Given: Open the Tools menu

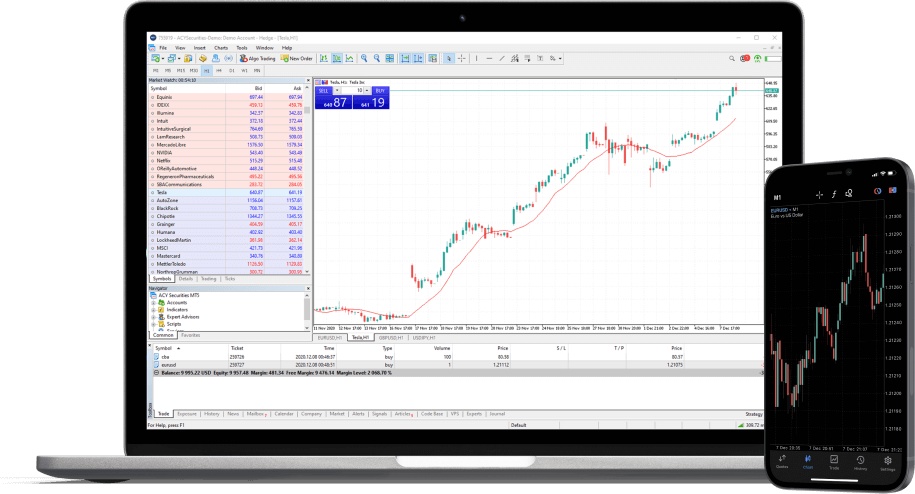Looking at the screenshot, I should [242, 48].
